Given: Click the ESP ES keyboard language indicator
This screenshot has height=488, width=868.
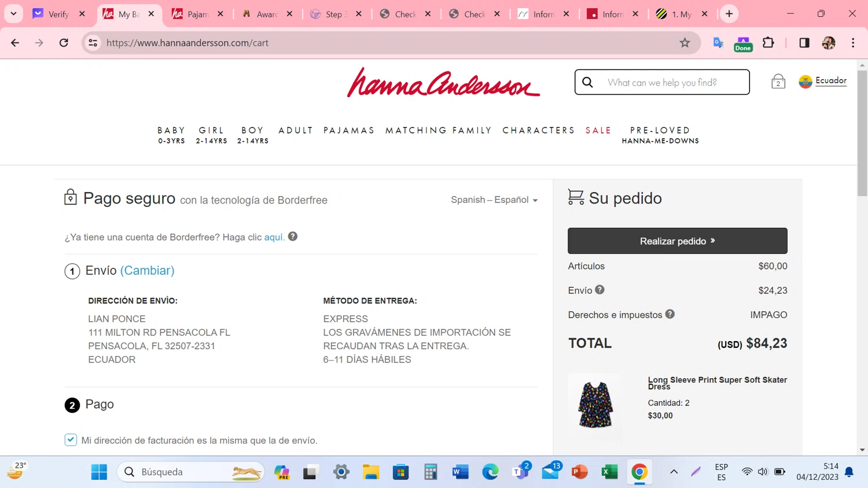Looking at the screenshot, I should tap(721, 472).
